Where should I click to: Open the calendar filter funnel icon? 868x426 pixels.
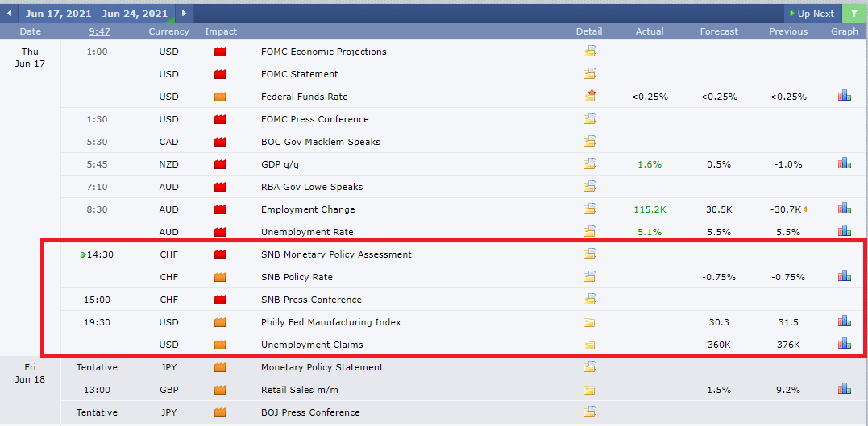click(854, 13)
